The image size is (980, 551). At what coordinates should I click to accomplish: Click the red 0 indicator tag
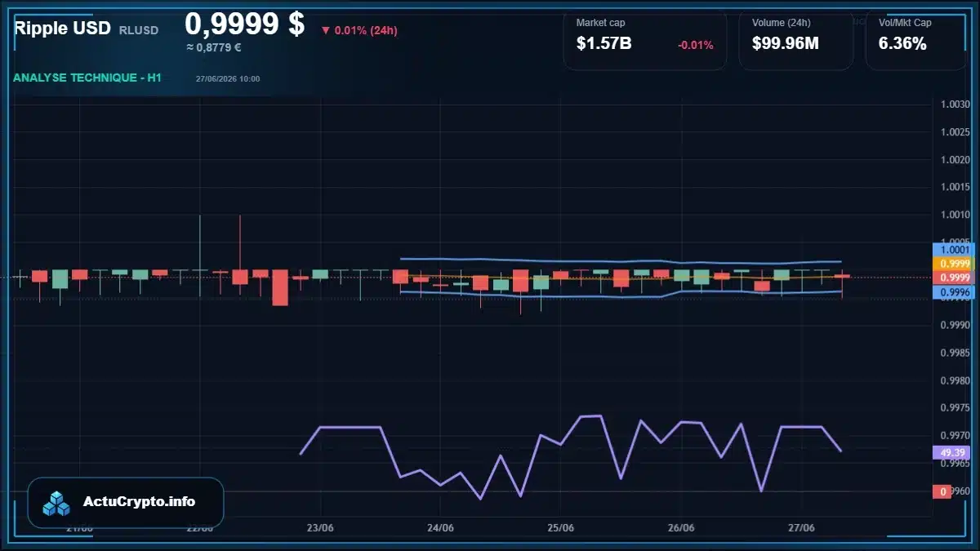942,491
